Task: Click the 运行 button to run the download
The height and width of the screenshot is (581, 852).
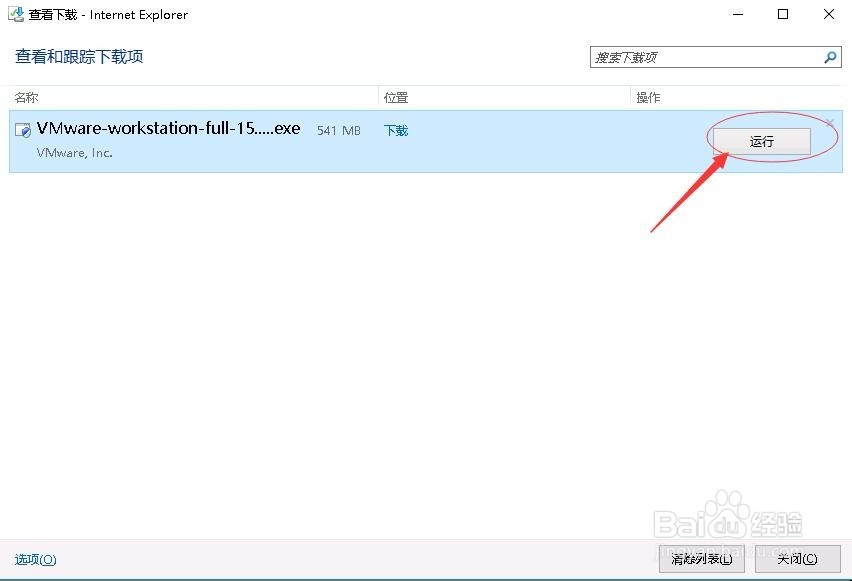Action: [x=761, y=141]
